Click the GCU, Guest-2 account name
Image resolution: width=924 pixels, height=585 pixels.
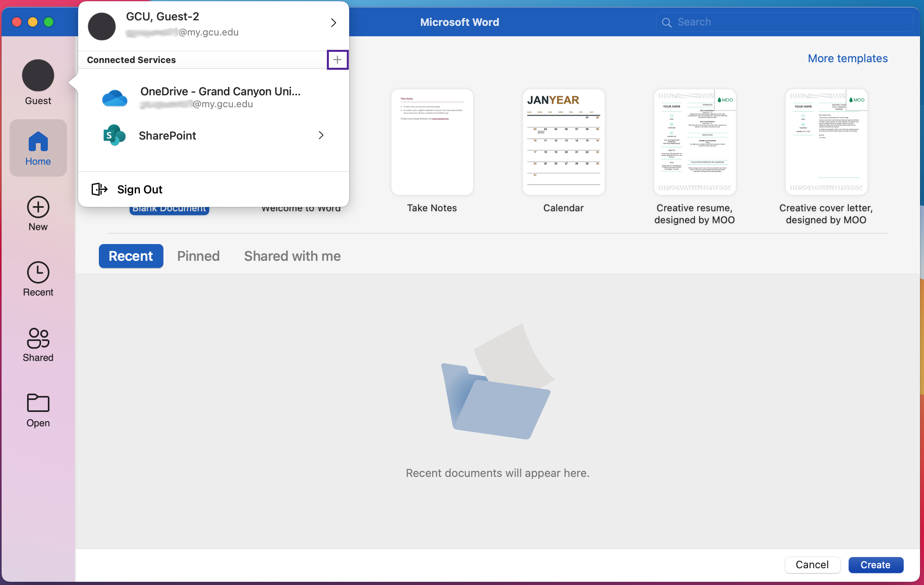pyautogui.click(x=163, y=17)
